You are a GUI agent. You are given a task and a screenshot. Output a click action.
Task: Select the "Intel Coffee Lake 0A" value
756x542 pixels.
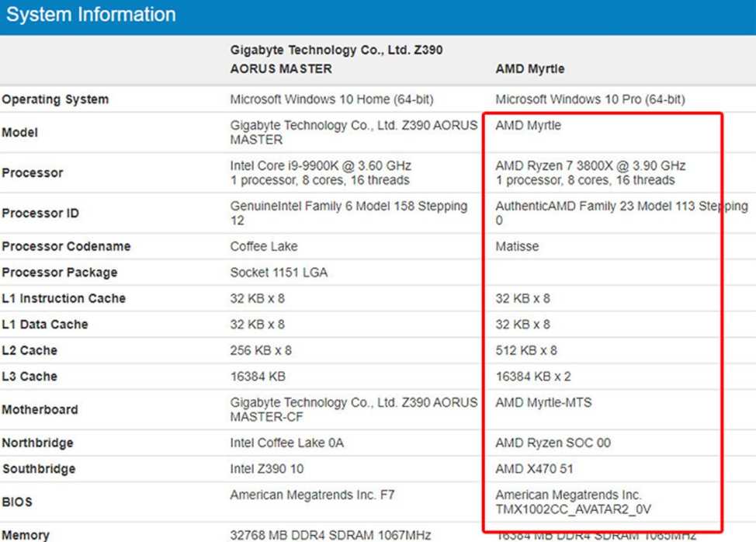coord(287,443)
